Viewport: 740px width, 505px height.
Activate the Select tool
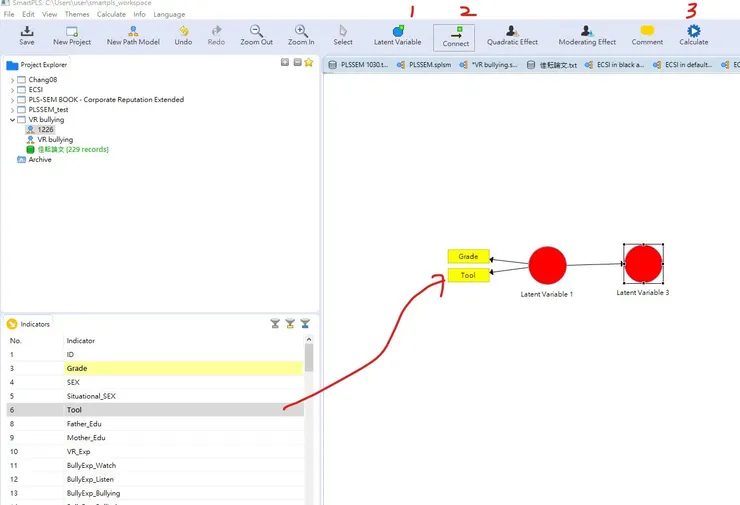pos(343,35)
